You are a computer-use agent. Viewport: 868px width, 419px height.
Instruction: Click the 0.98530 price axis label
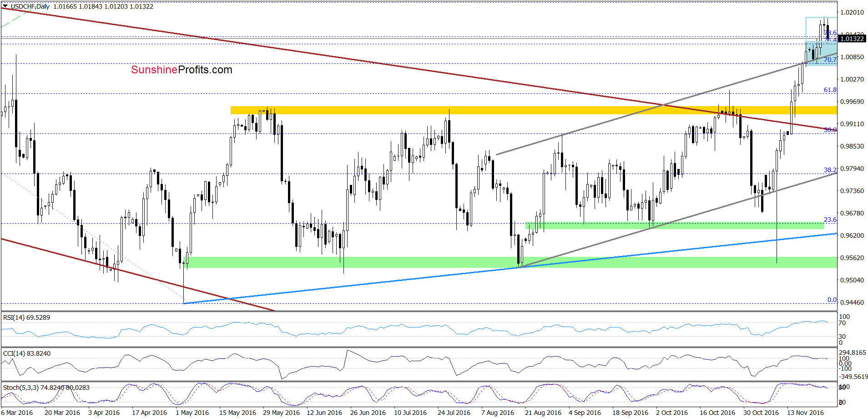(852, 146)
